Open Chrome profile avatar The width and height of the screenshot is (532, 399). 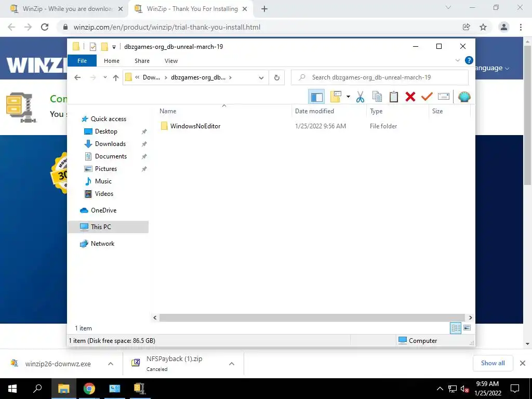click(504, 27)
